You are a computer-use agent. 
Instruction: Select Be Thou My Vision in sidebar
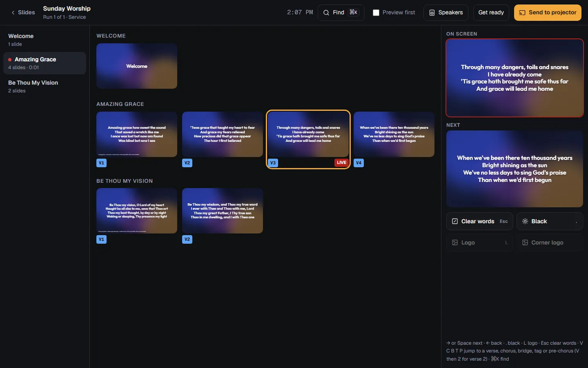coord(45,86)
